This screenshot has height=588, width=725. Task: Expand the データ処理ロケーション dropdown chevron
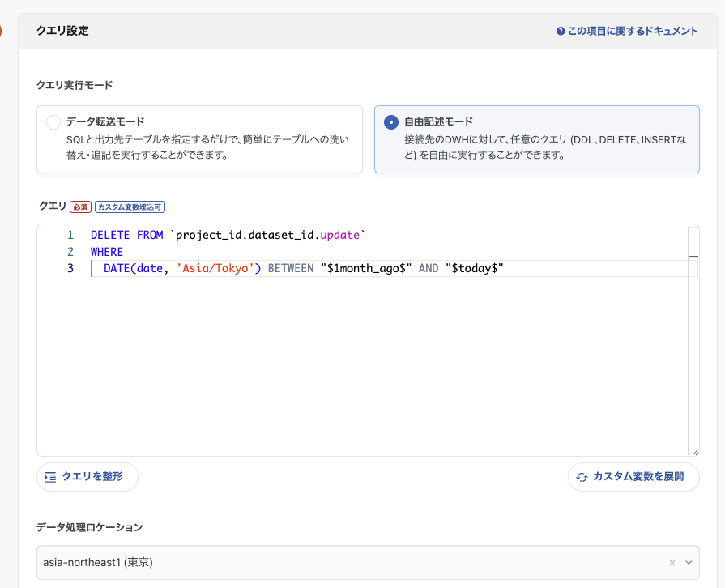pyautogui.click(x=689, y=563)
